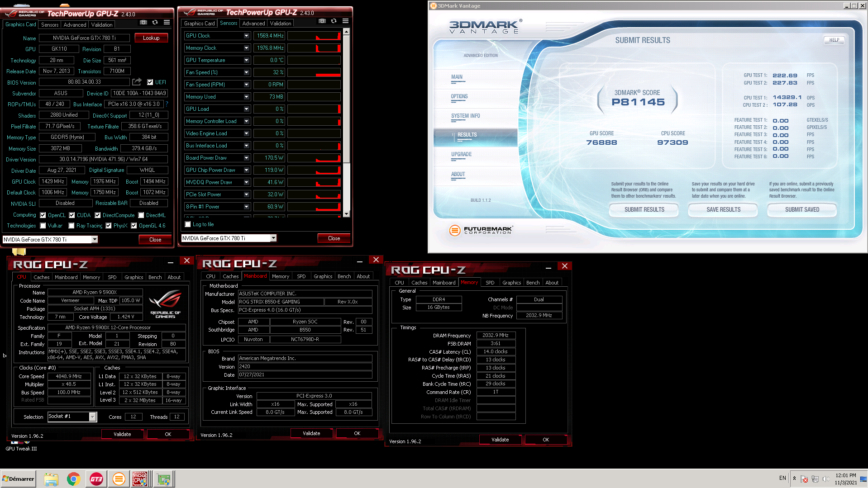
Task: Click SUBMIT SAVED button in 3DMark Vantage
Action: pos(802,210)
